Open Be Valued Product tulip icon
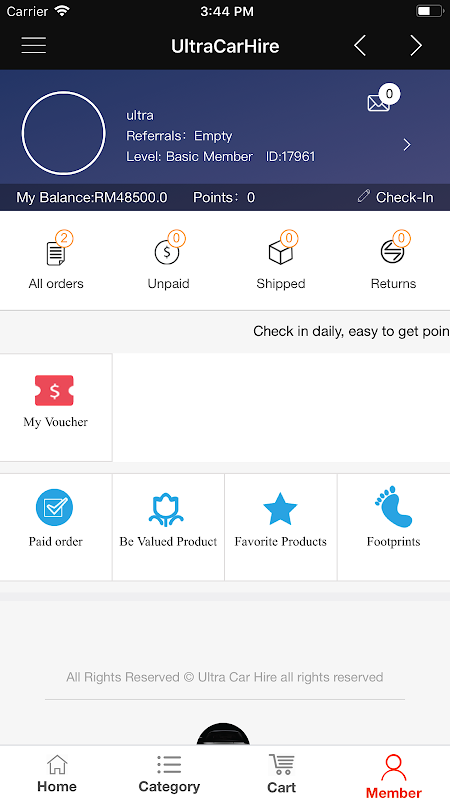The image size is (450, 800). pos(166,509)
